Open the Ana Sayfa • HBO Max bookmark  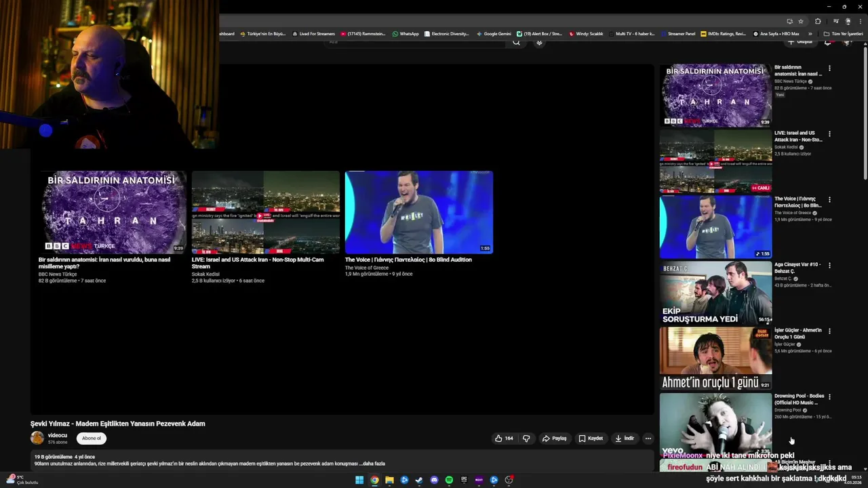click(776, 33)
